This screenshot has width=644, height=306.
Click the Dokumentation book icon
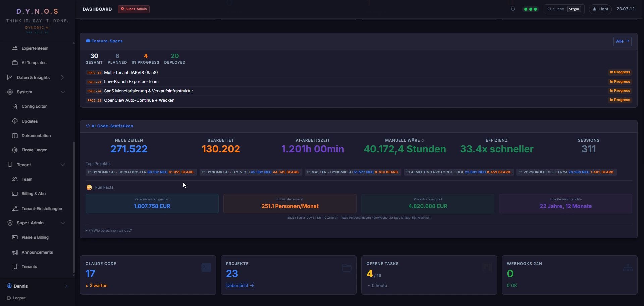pos(15,136)
